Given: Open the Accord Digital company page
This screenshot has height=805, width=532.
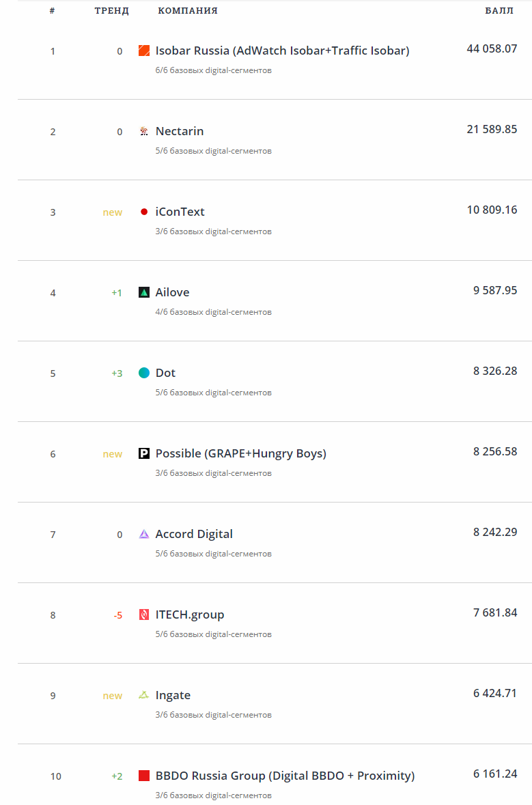Looking at the screenshot, I should click(x=194, y=534).
